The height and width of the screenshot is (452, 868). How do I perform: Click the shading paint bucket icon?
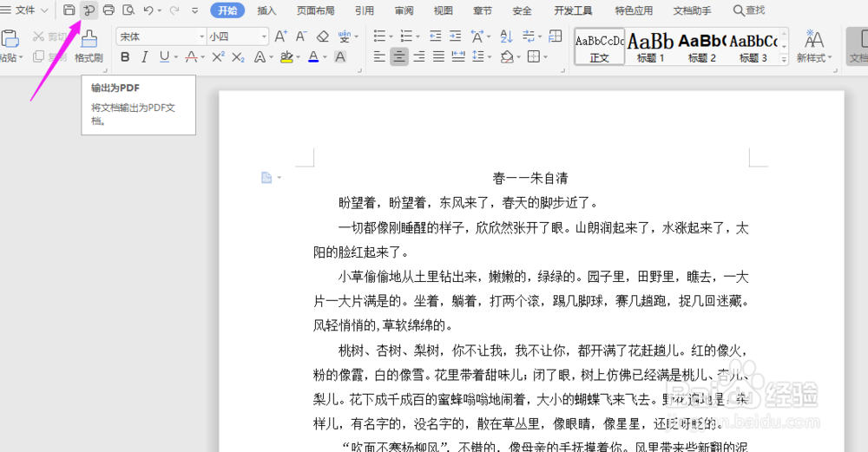click(507, 56)
